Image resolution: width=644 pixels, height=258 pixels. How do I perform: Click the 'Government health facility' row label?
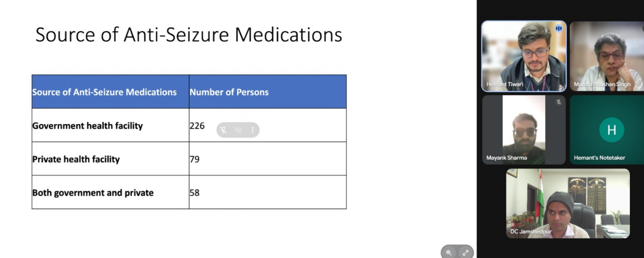coord(88,125)
